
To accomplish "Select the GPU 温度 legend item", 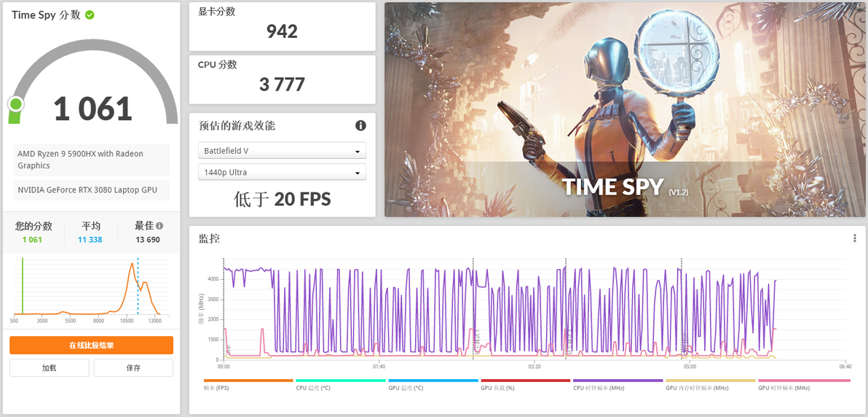I will [x=433, y=385].
